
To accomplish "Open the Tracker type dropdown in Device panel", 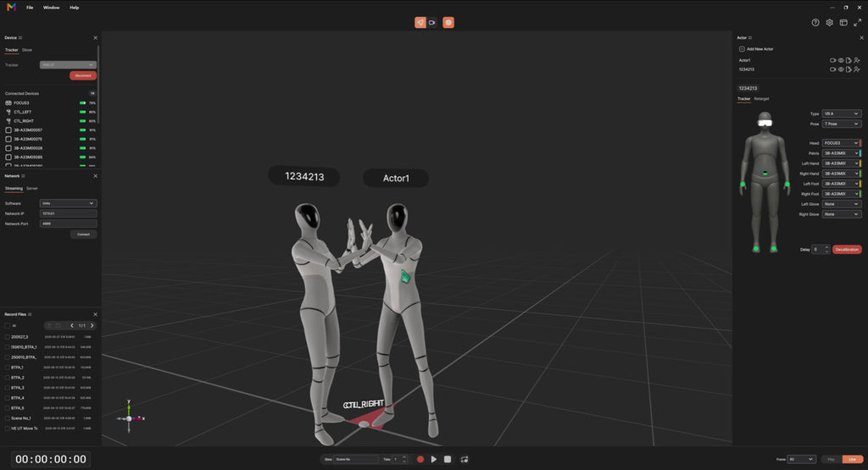I will [x=68, y=64].
